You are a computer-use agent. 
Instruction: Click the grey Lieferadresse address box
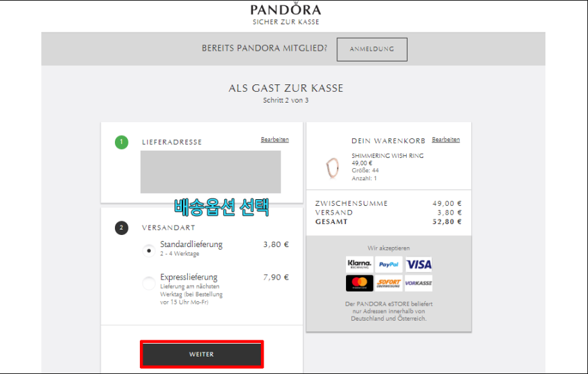211,172
